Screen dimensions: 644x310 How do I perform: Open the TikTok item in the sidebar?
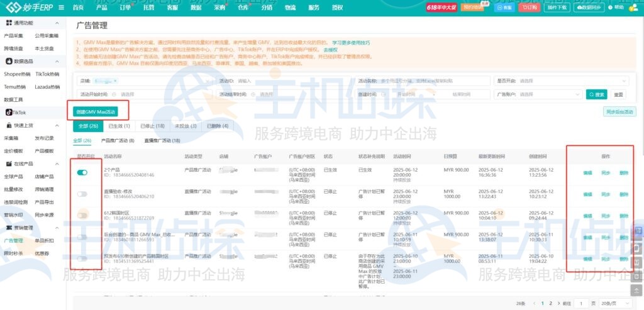(x=16, y=112)
